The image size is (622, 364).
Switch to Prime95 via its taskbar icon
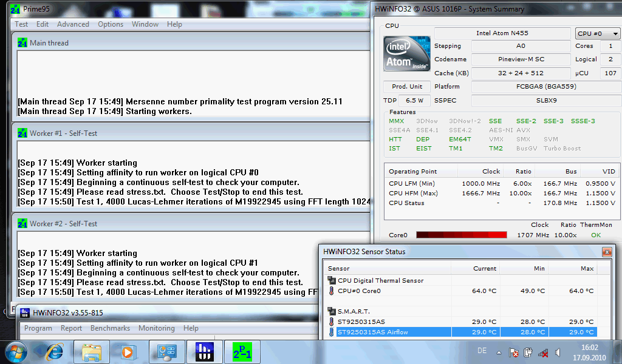242,352
